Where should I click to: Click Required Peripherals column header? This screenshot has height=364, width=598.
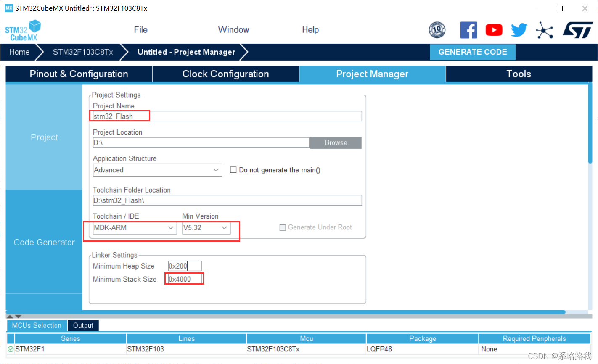pyautogui.click(x=534, y=338)
